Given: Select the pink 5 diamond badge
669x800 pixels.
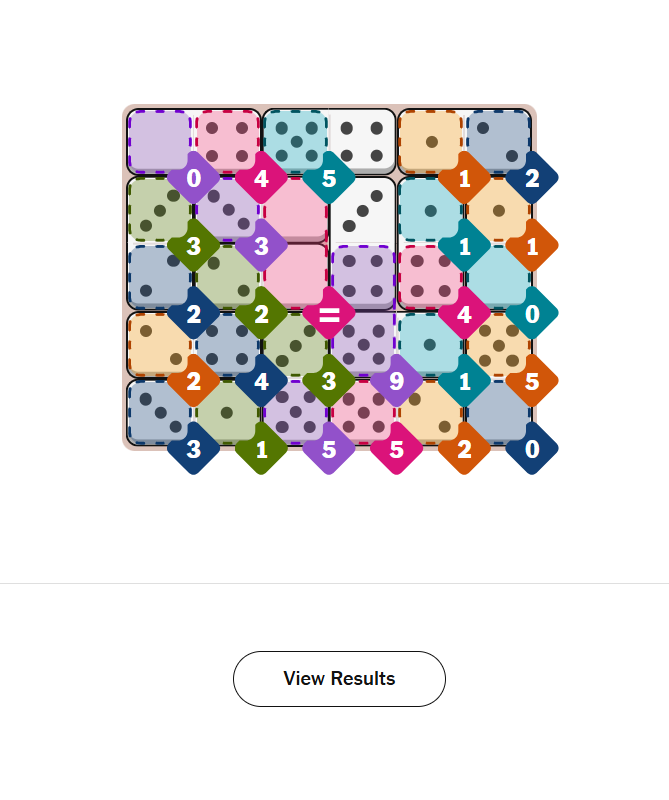Looking at the screenshot, I should [396, 448].
